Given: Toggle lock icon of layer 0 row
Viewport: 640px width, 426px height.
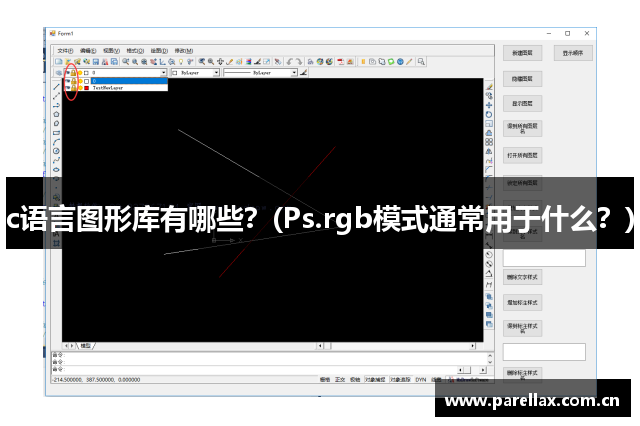Looking at the screenshot, I should (74, 82).
